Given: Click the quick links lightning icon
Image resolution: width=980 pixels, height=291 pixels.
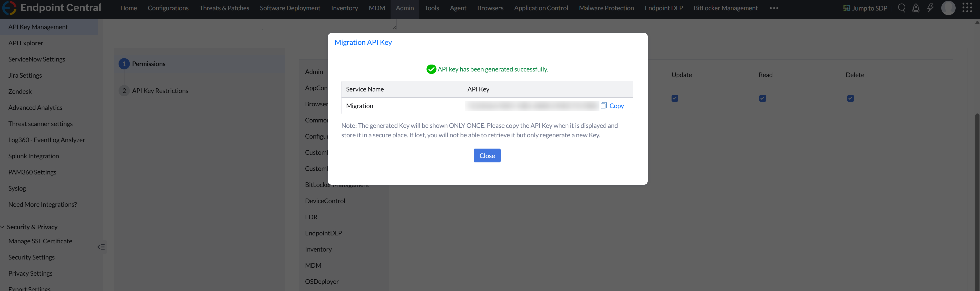Looking at the screenshot, I should tap(930, 8).
